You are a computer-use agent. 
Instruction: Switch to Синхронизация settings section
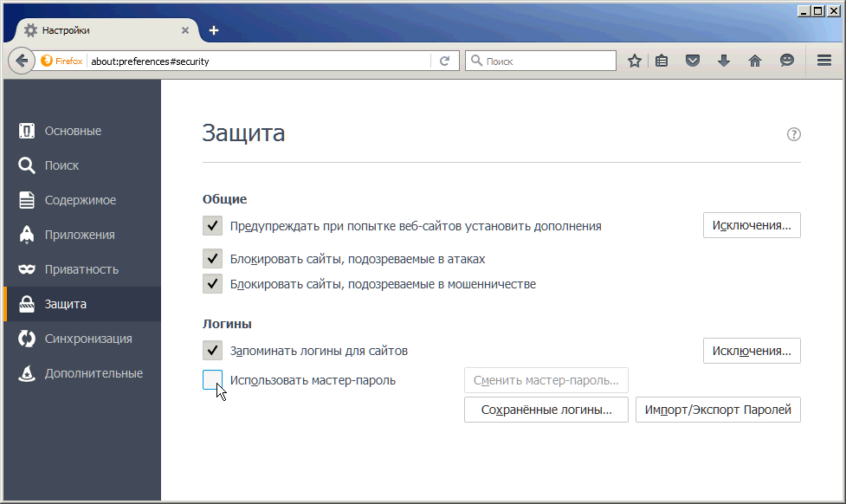87,339
